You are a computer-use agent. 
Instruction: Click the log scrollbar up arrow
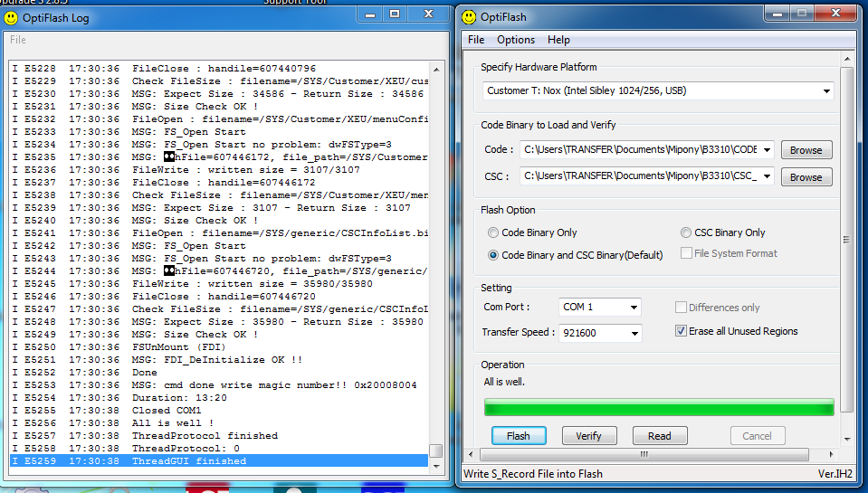[436, 69]
